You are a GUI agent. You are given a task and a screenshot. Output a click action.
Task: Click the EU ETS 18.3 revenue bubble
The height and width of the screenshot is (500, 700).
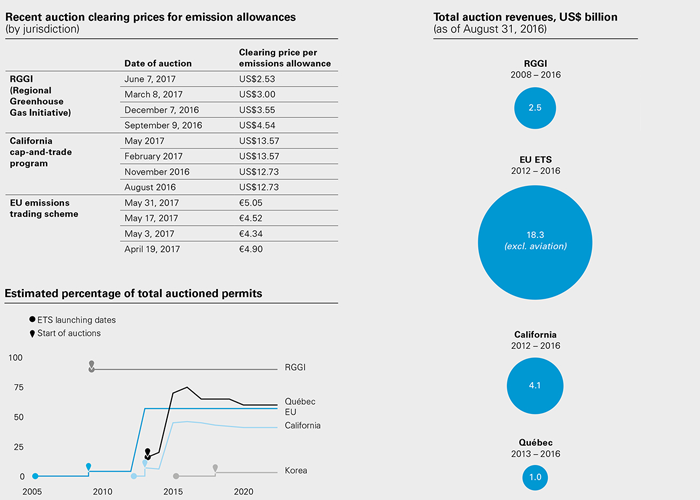point(535,238)
